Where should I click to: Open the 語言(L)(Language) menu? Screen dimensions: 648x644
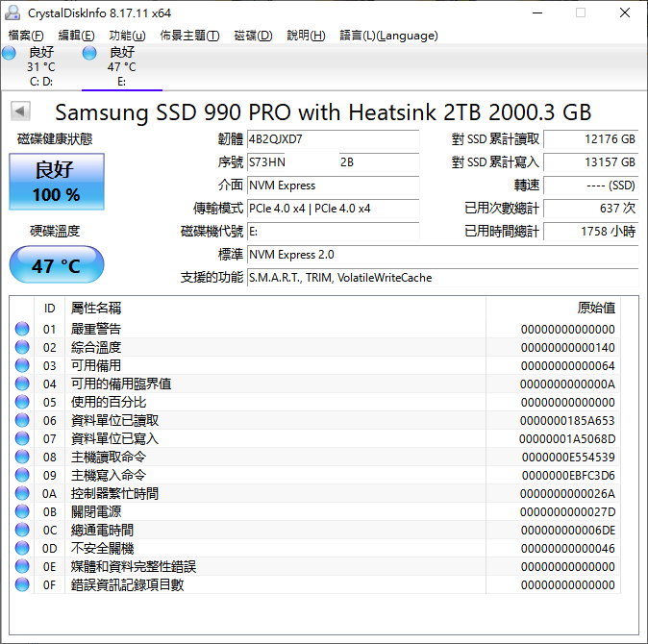pyautogui.click(x=388, y=36)
